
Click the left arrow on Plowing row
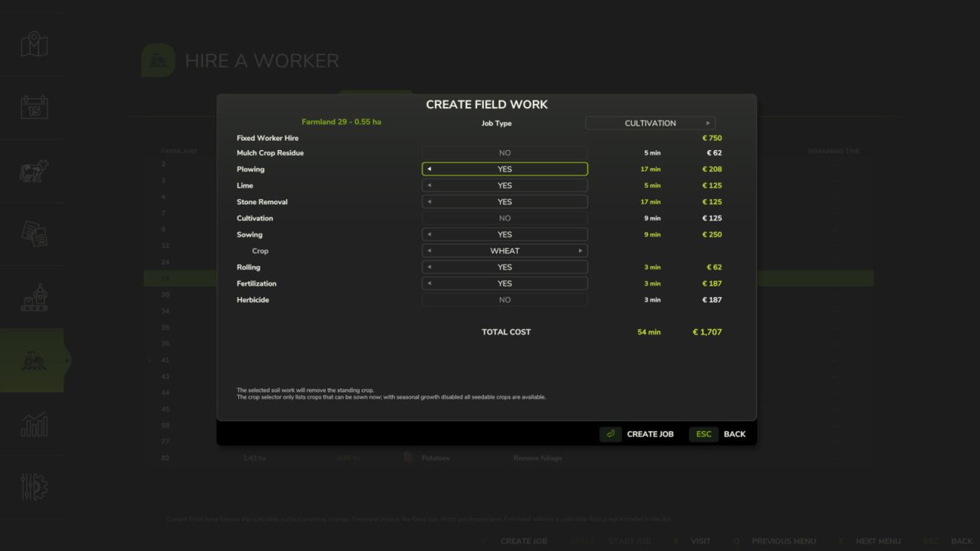click(x=429, y=169)
